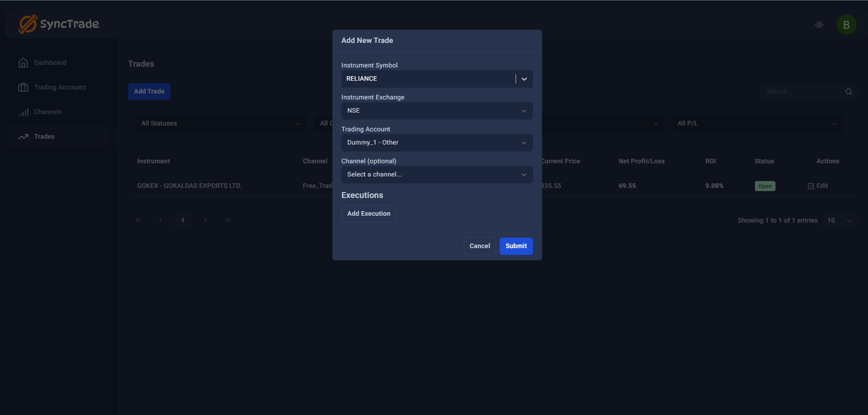Click the search magnifier icon
The height and width of the screenshot is (415, 868).
(x=848, y=92)
